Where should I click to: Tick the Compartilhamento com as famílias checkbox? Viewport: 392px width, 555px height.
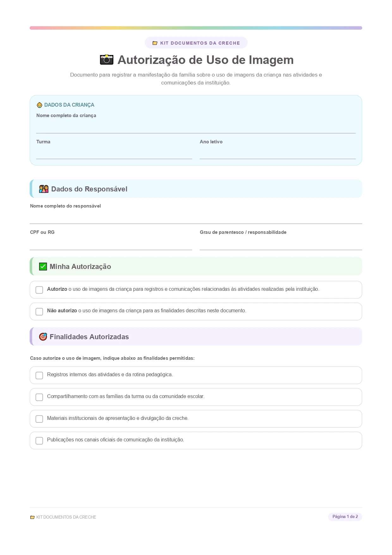[39, 397]
